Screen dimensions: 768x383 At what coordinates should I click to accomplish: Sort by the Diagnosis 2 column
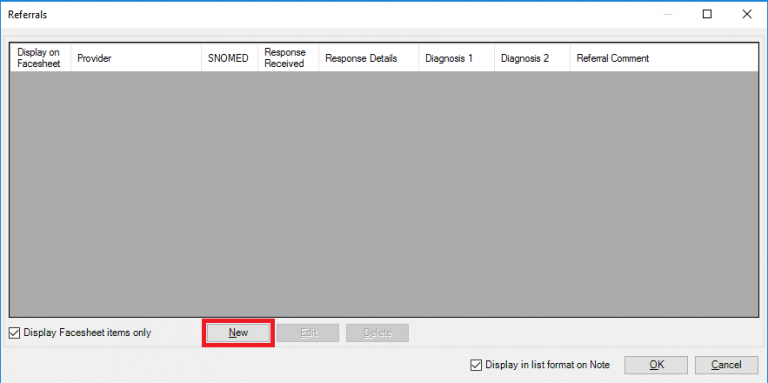click(x=532, y=58)
